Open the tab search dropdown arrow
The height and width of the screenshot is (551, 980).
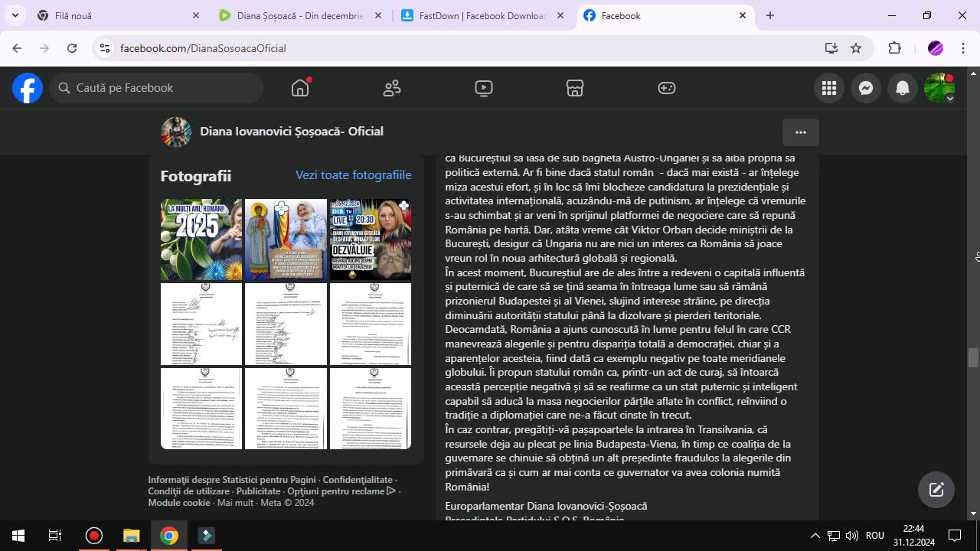point(15,15)
